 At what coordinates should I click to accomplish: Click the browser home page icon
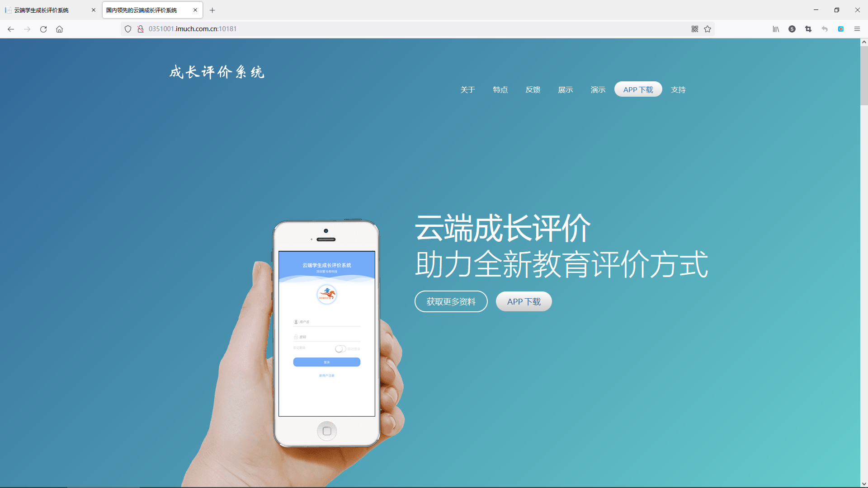tap(59, 28)
